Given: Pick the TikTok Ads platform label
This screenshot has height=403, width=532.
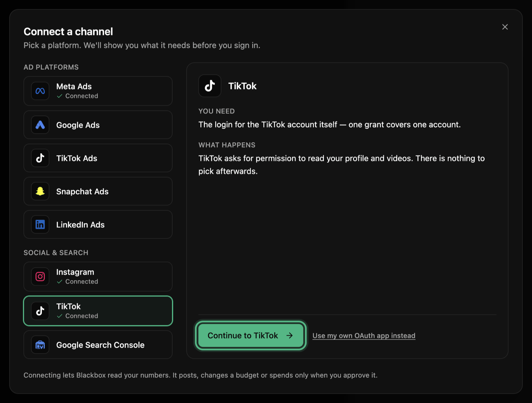Looking at the screenshot, I should tap(77, 158).
